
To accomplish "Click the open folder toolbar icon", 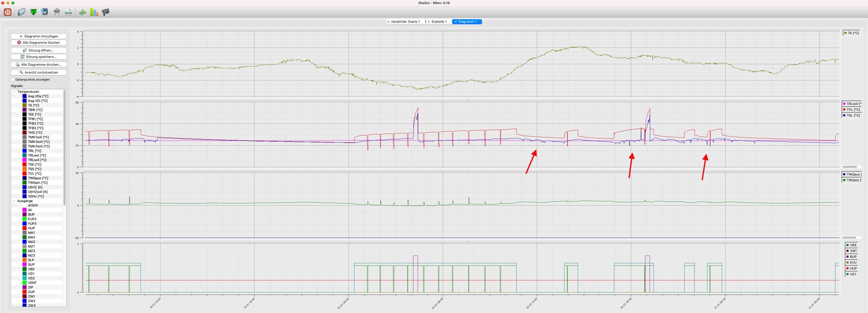I will pyautogui.click(x=21, y=12).
